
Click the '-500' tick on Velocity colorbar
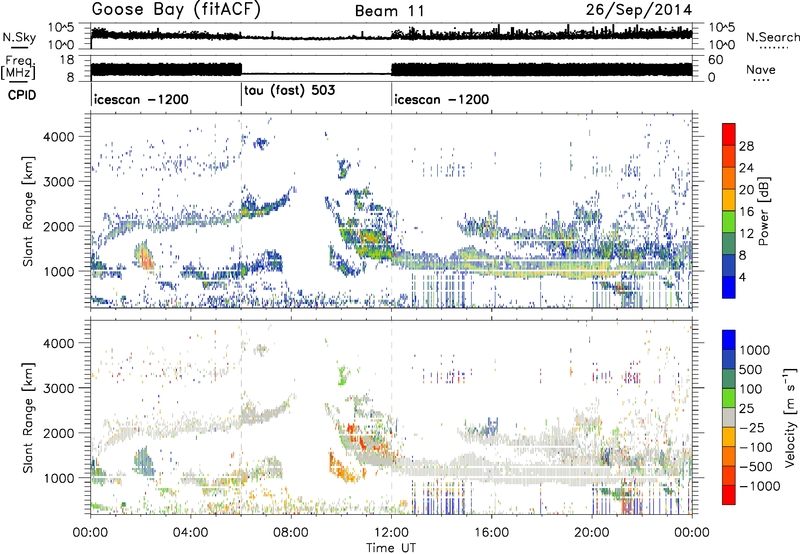pos(756,467)
